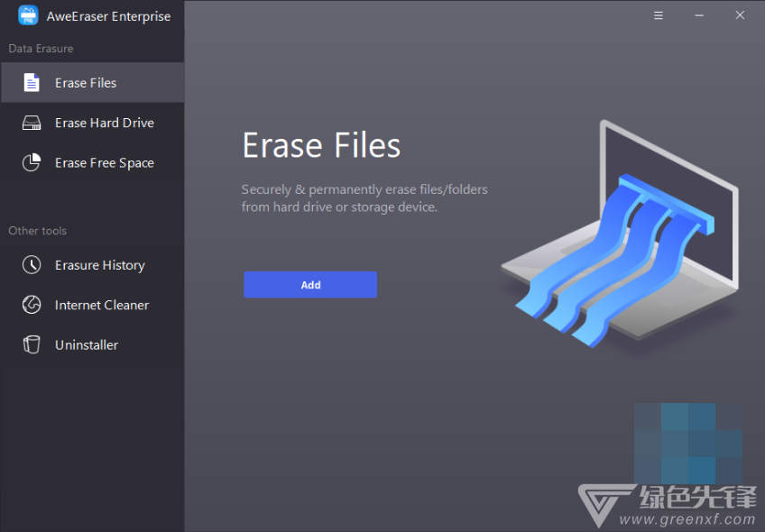This screenshot has height=532, width=765.
Task: Select Erase Files label in sidebar
Action: 86,83
